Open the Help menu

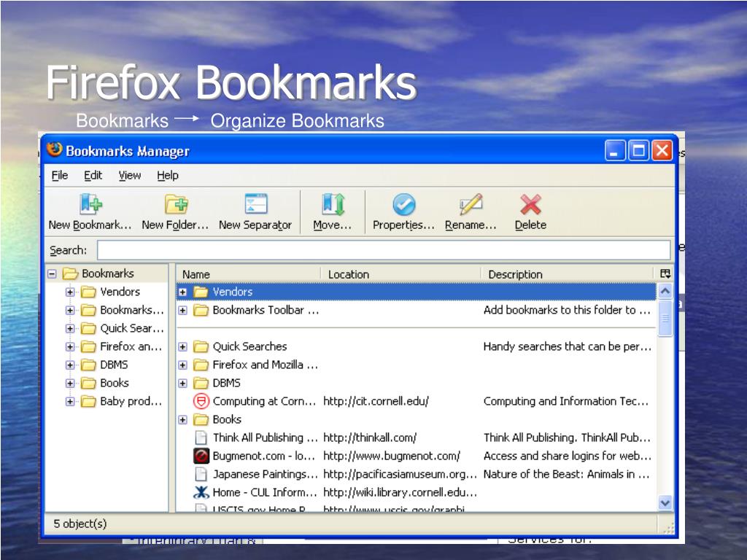click(x=168, y=175)
